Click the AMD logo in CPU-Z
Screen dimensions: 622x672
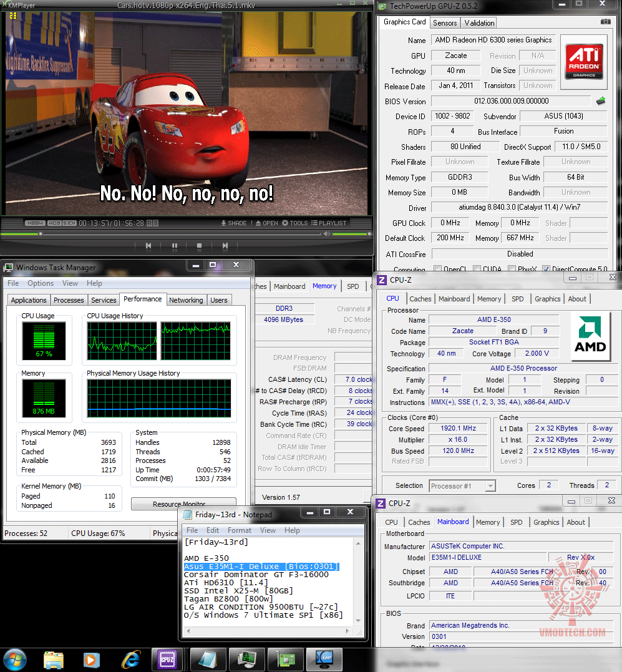point(590,336)
